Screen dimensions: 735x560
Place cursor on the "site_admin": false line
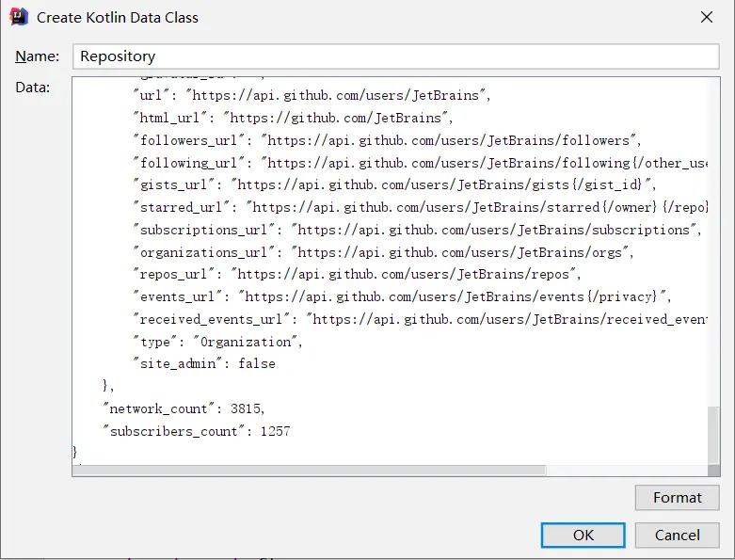[204, 363]
